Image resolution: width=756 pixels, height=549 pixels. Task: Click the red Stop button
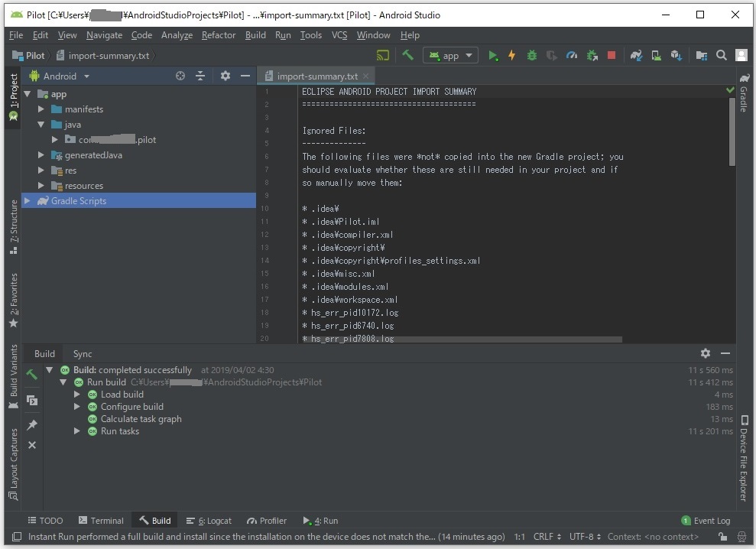tap(612, 55)
